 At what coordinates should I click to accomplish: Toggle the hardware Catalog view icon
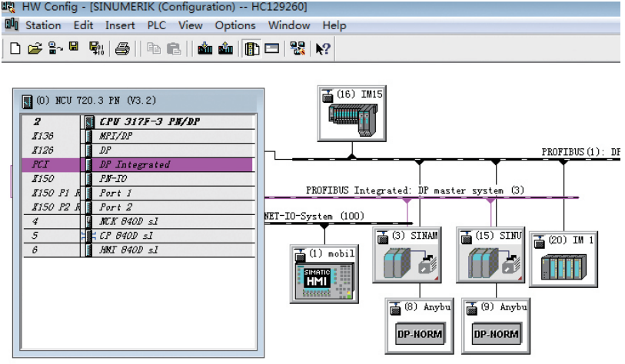pyautogui.click(x=251, y=48)
